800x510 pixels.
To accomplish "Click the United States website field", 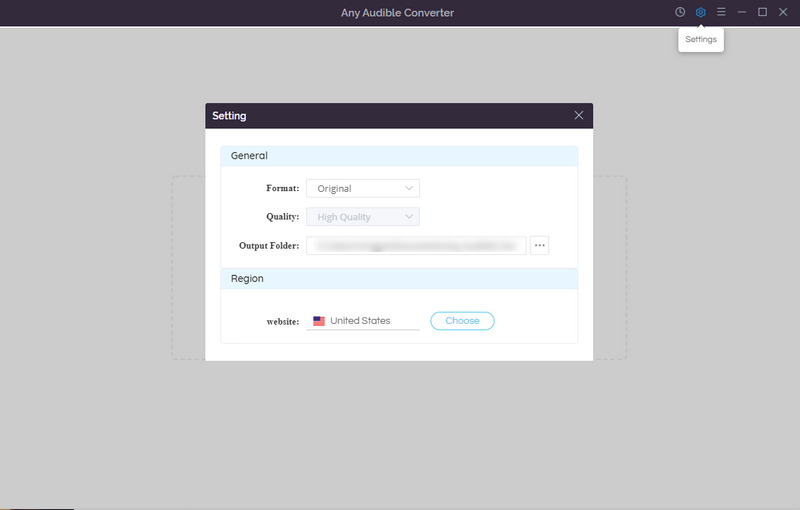I will 363,321.
